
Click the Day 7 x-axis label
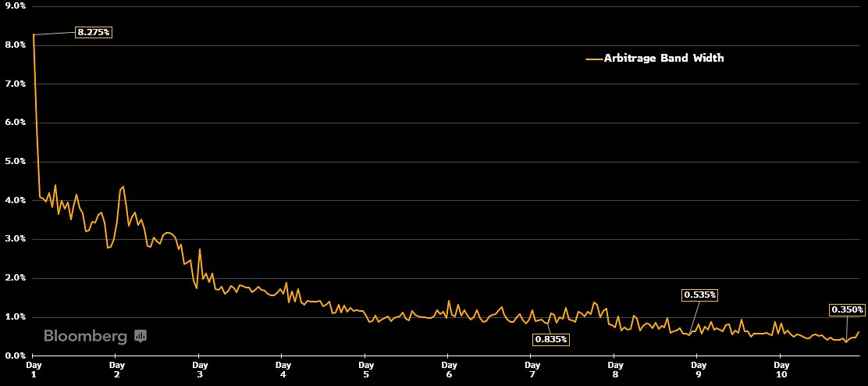coord(532,369)
